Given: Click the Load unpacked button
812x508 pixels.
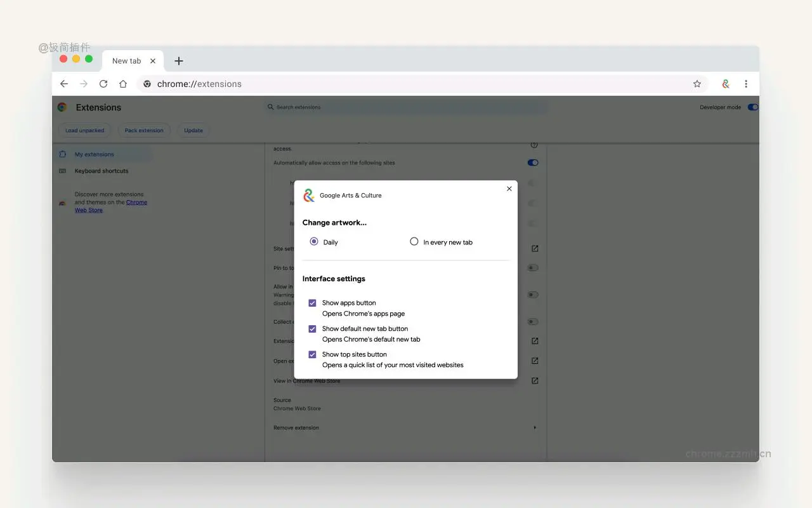Looking at the screenshot, I should click(x=84, y=130).
